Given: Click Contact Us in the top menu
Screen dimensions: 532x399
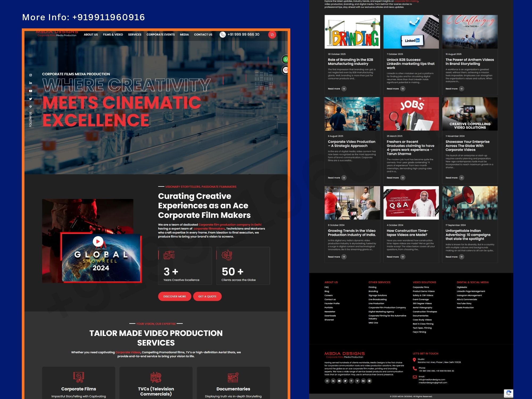Looking at the screenshot, I should pos(203,35).
